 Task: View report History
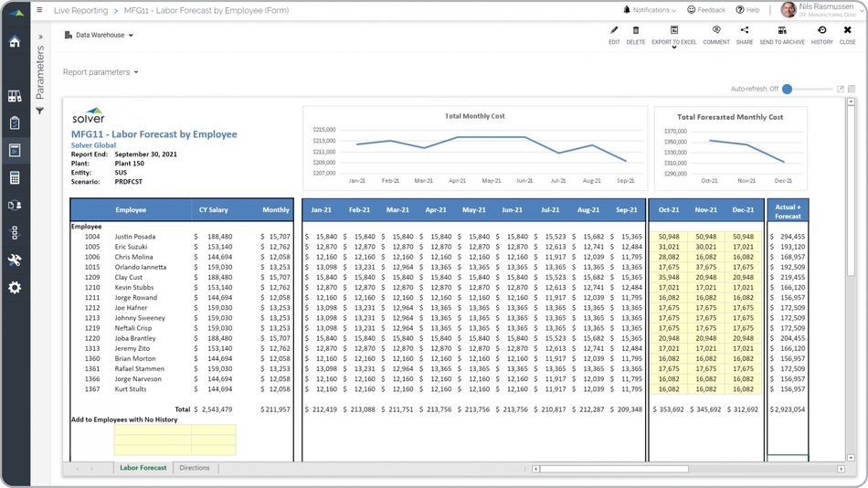click(821, 35)
